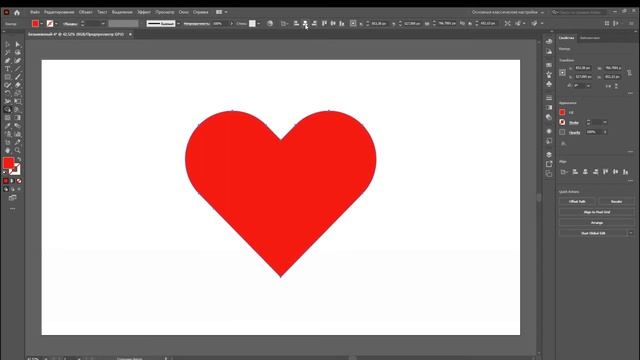The image size is (640, 360).
Task: Select the Eraser tool
Action: [18, 85]
